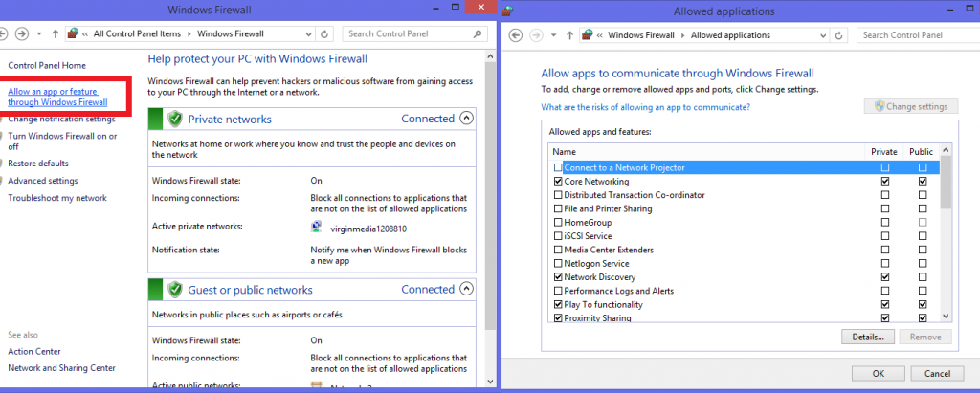
Task: Collapse the Guest or public networks section
Action: tap(466, 289)
